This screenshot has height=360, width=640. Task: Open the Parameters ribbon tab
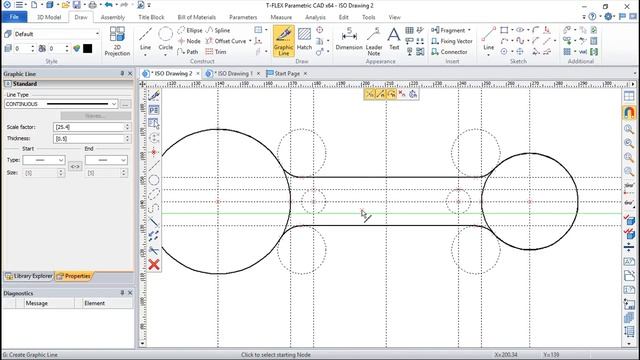click(x=243, y=17)
